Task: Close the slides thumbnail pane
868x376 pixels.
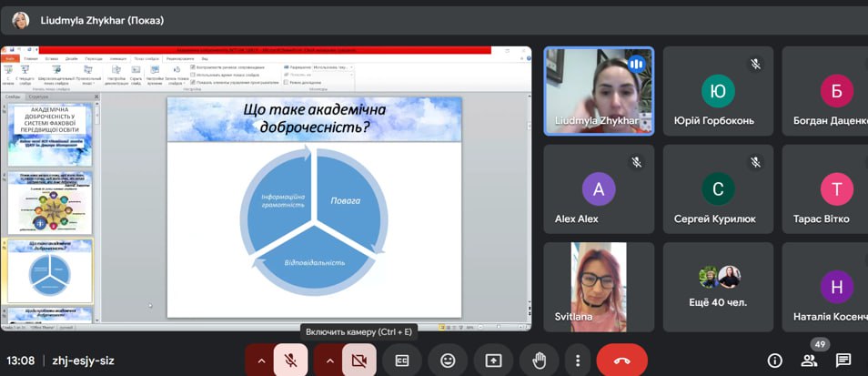Action: [x=96, y=97]
